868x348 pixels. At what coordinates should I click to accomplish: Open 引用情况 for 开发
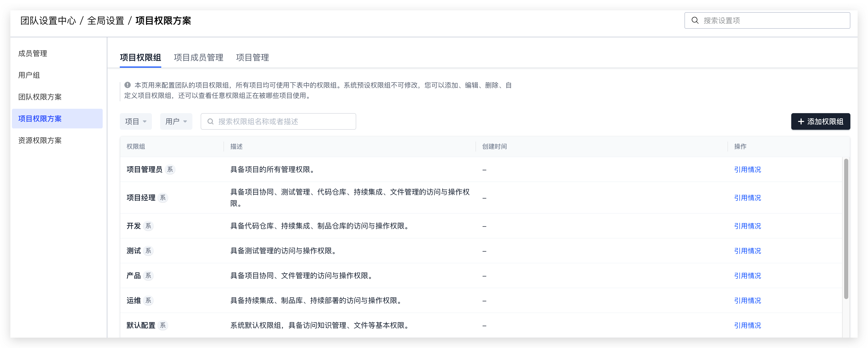point(747,226)
